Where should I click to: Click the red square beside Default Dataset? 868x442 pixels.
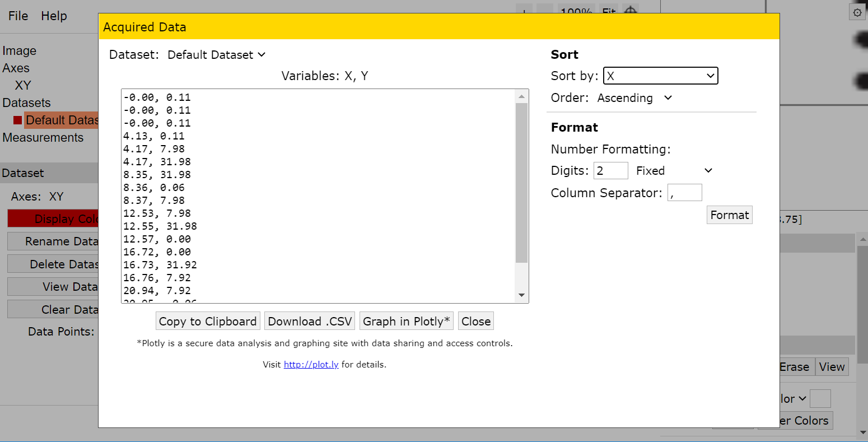[x=18, y=120]
